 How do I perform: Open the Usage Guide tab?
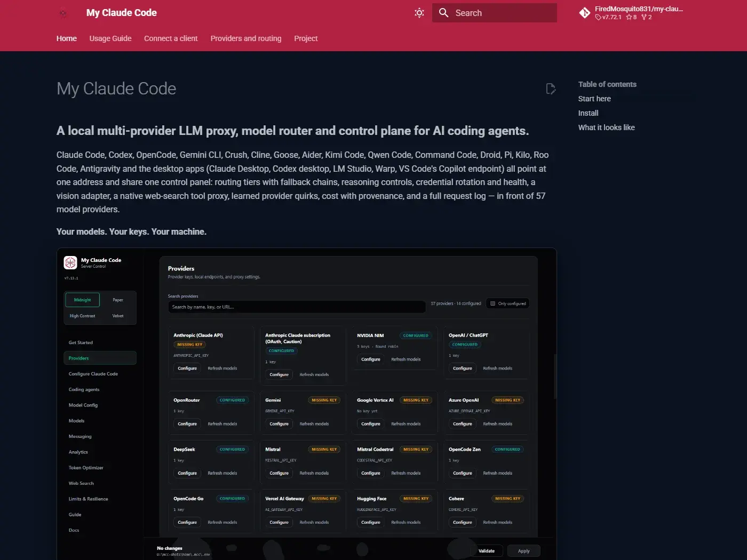coord(110,38)
